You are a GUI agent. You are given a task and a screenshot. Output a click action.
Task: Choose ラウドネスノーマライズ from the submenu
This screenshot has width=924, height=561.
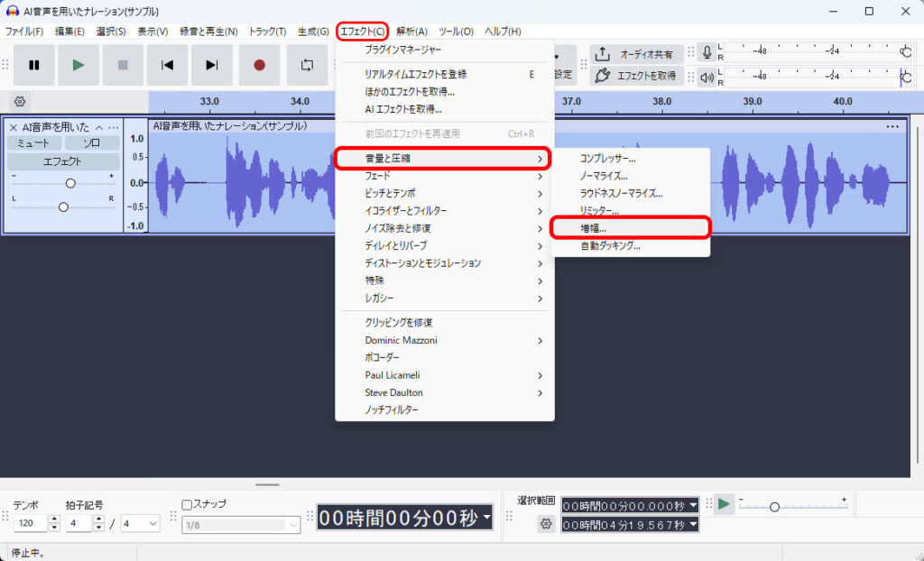631,193
